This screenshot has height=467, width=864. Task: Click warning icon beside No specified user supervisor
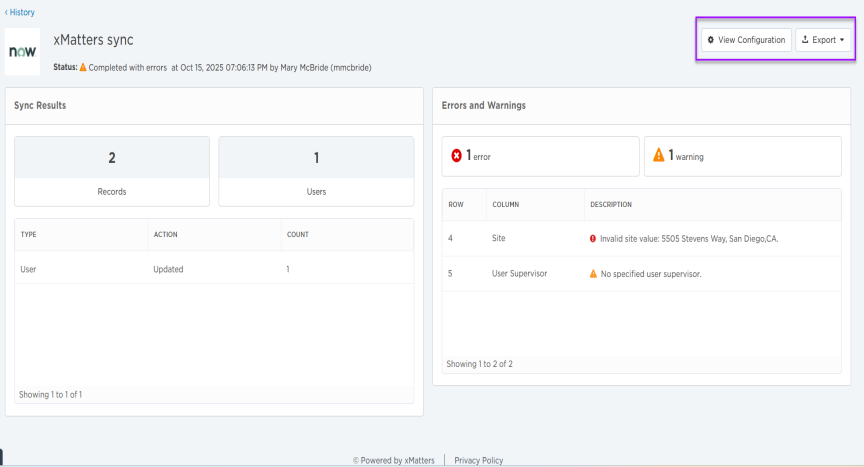pos(593,274)
